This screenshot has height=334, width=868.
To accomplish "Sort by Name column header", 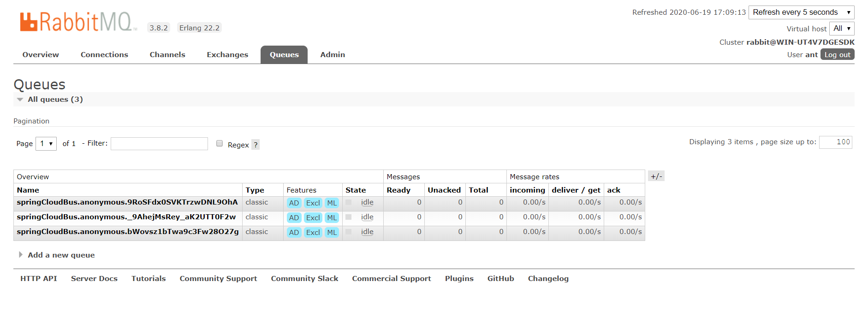I will 28,190.
